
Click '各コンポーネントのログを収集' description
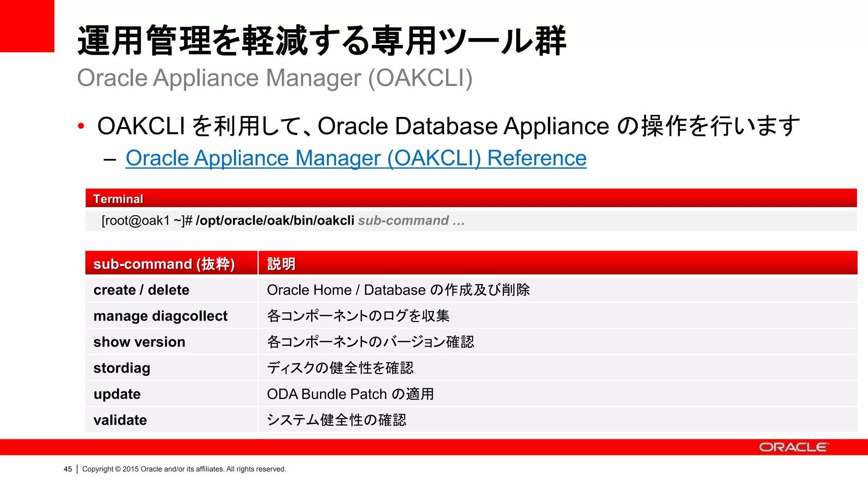coord(358,316)
